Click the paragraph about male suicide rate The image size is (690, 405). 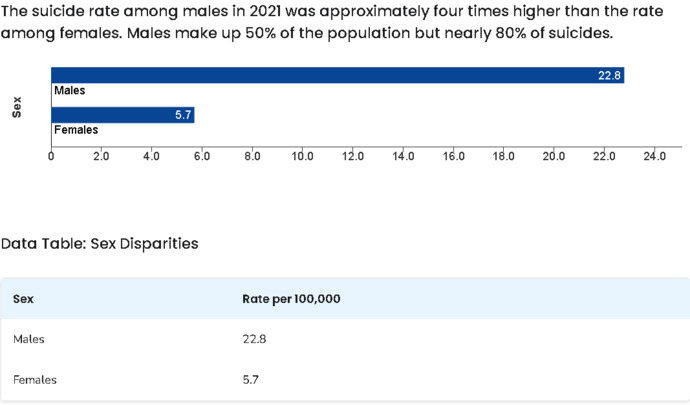click(332, 22)
